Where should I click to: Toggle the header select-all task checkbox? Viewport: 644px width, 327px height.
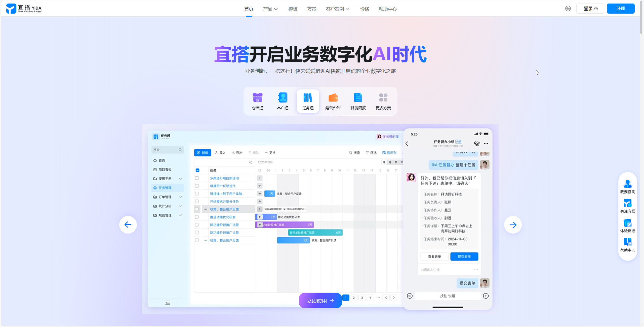[x=197, y=170]
